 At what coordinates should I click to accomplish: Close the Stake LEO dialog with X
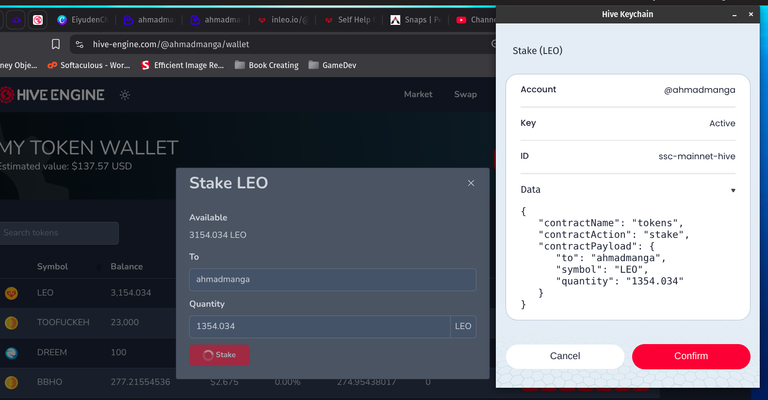[x=471, y=183]
